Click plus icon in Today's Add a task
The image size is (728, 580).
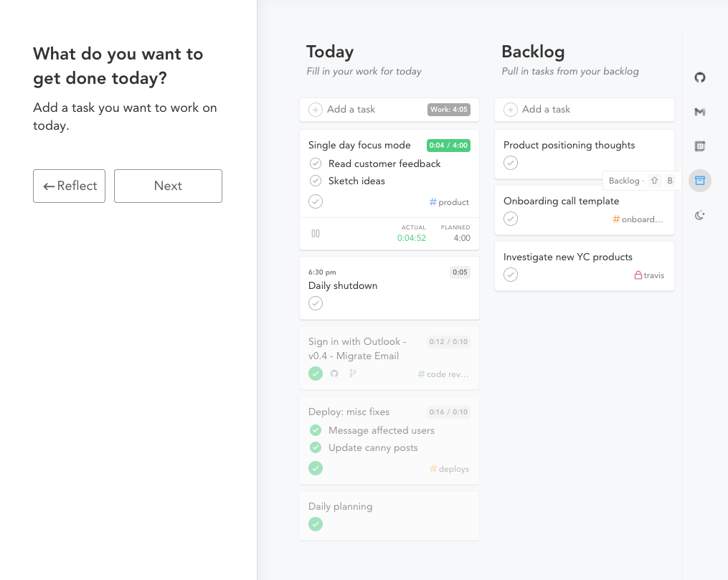(316, 110)
